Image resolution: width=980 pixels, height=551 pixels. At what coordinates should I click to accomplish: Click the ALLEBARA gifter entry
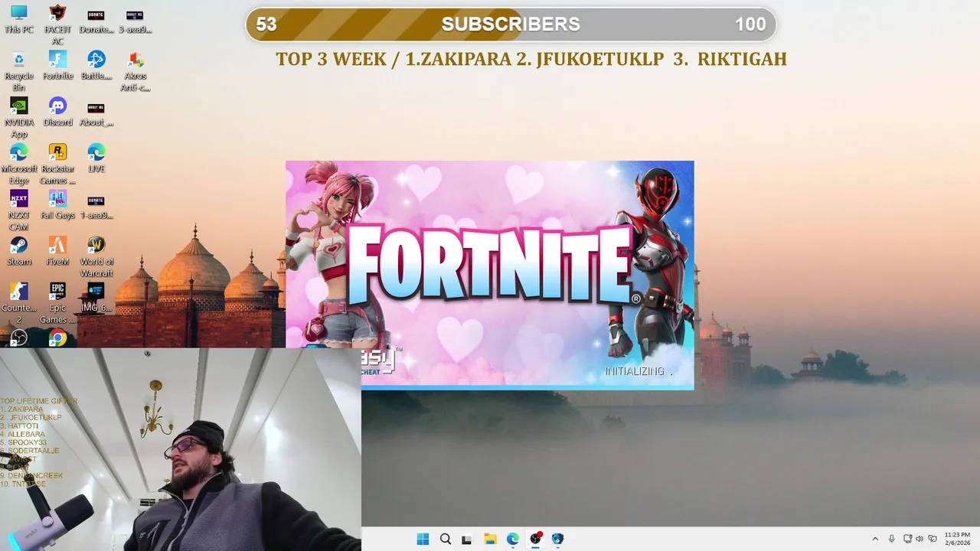click(23, 435)
